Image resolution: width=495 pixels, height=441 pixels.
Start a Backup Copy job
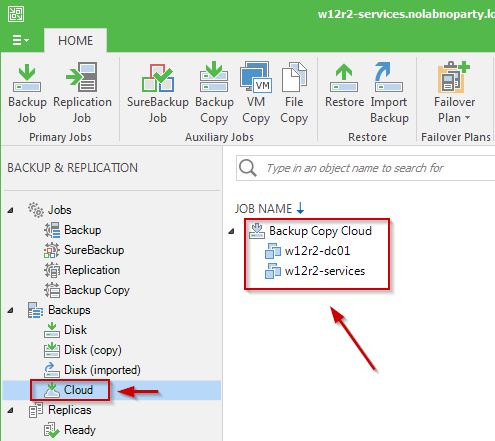(214, 94)
